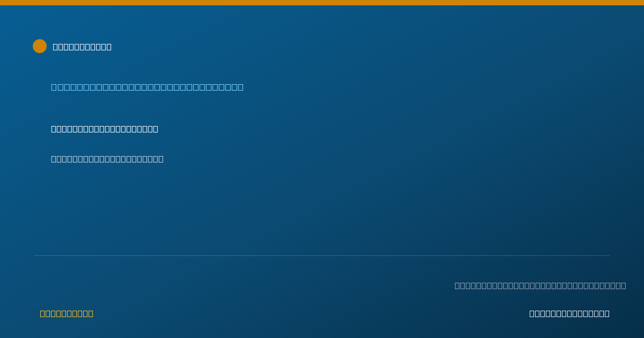Open the white footer text at bottom right

tap(569, 313)
